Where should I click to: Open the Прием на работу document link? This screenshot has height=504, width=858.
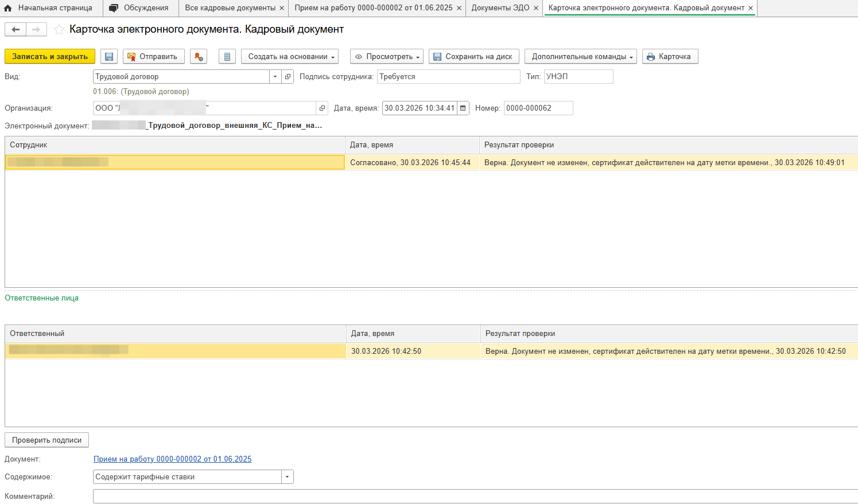[x=172, y=459]
